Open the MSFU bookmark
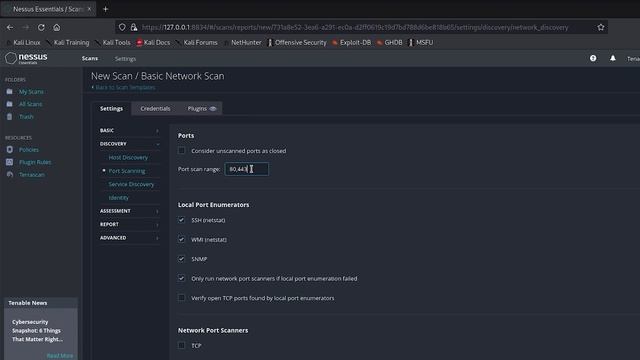This screenshot has height=360, width=640. (421, 42)
